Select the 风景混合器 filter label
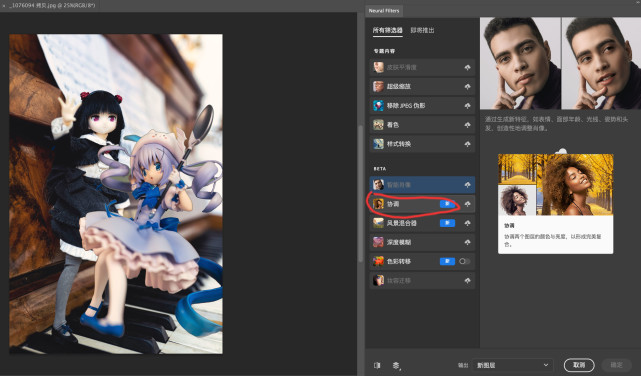Image resolution: width=641 pixels, height=376 pixels. 402,223
